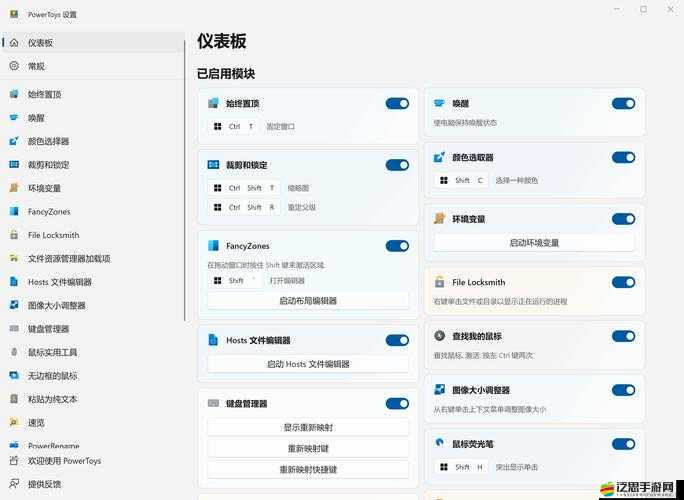Image resolution: width=684 pixels, height=500 pixels.
Task: Click the 启动 Hosts 文件编辑器 button
Action: (308, 364)
